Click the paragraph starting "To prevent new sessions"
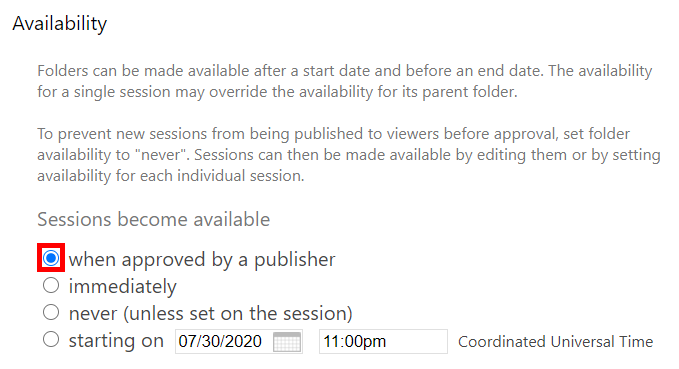Viewport: 679px width, 369px height. pos(349,155)
